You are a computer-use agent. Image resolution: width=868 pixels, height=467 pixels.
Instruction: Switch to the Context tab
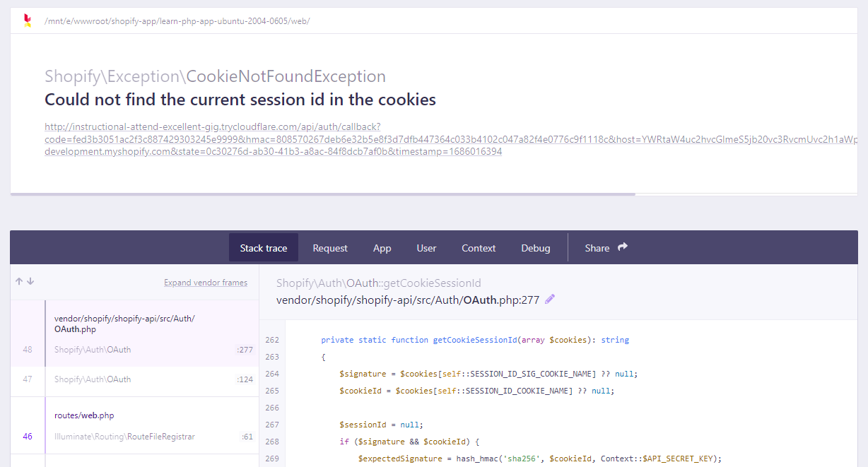point(479,248)
